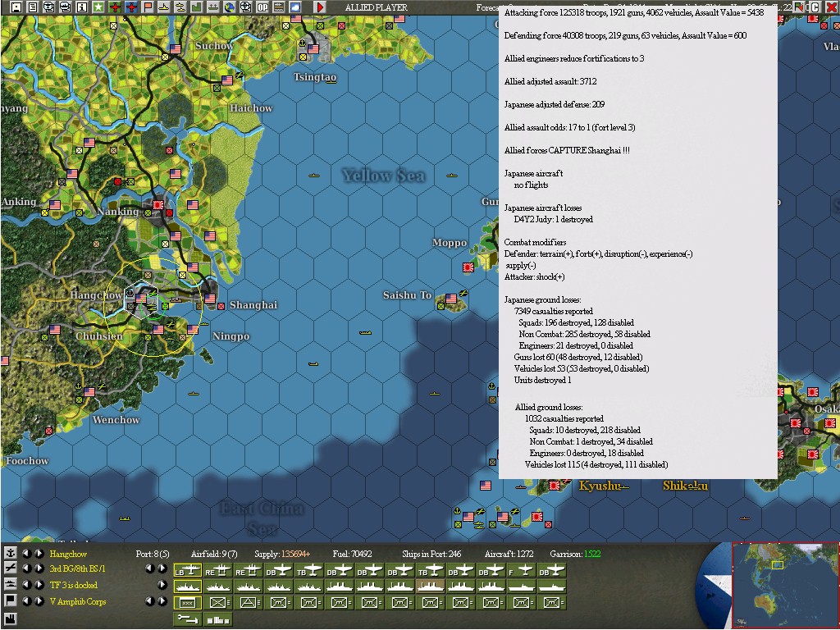The height and width of the screenshot is (630, 840).
Task: Click the Tsingtao base flag on map
Action: (313, 48)
